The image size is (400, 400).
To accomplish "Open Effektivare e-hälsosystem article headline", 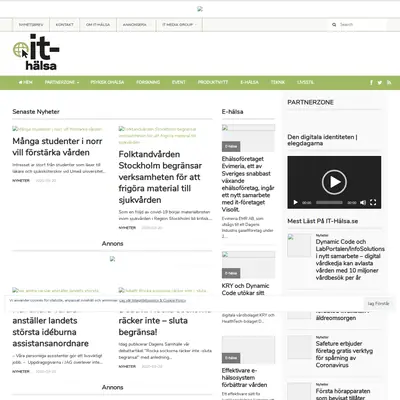I will click(244, 377).
